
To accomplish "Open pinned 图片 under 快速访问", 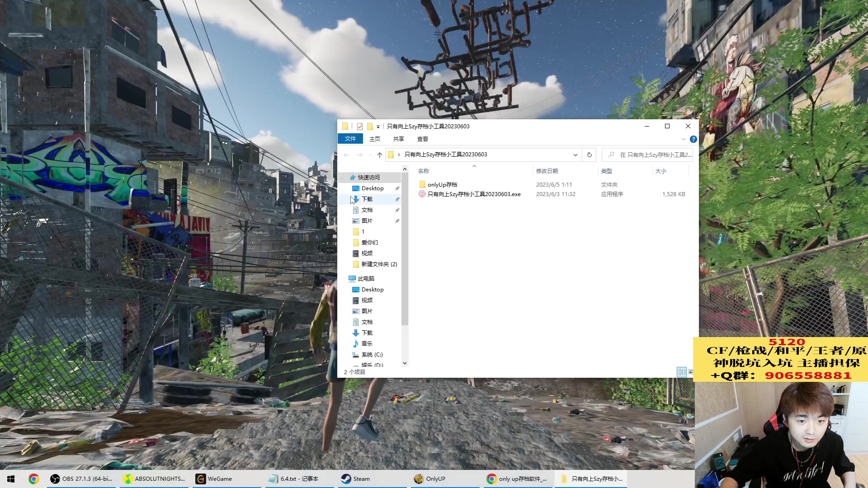I will point(367,221).
